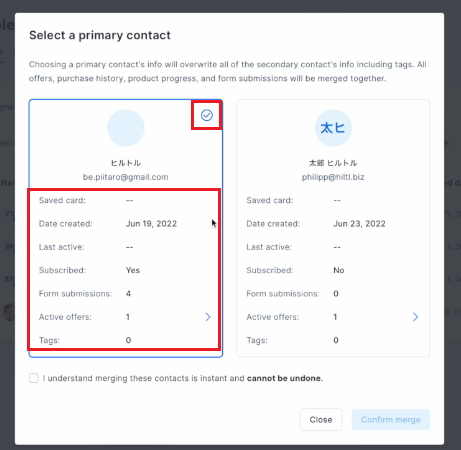The width and height of the screenshot is (461, 450).
Task: Click the be.piitaro@gmail.com email text
Action: (126, 177)
